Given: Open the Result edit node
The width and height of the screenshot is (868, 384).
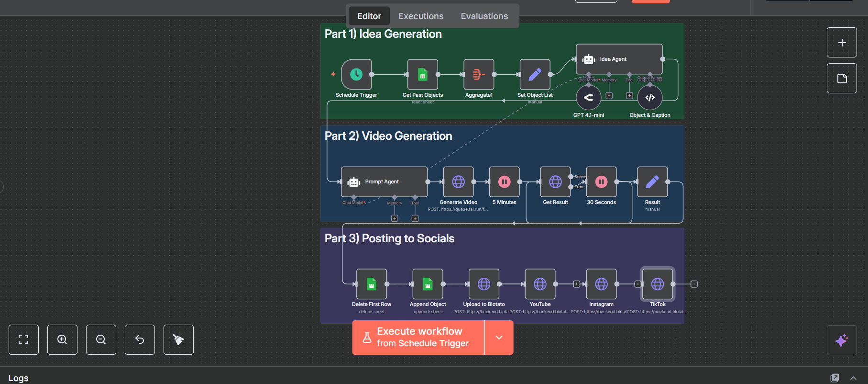Looking at the screenshot, I should coord(652,181).
